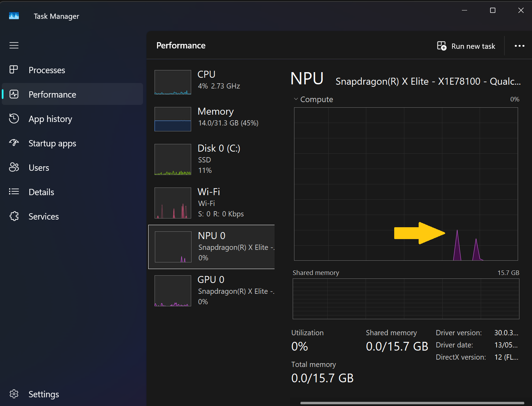Click the Services icon in sidebar
This screenshot has width=532, height=406.
point(14,216)
